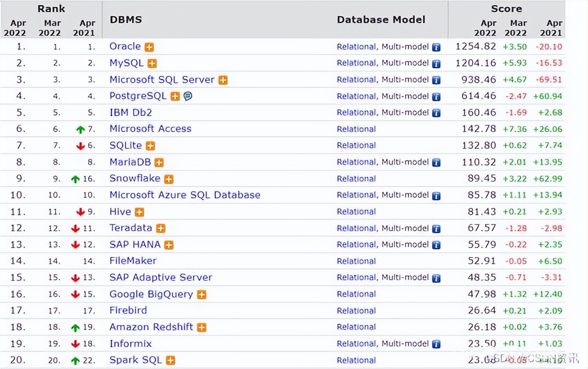
Task: Click the DBMS column header
Action: click(126, 20)
